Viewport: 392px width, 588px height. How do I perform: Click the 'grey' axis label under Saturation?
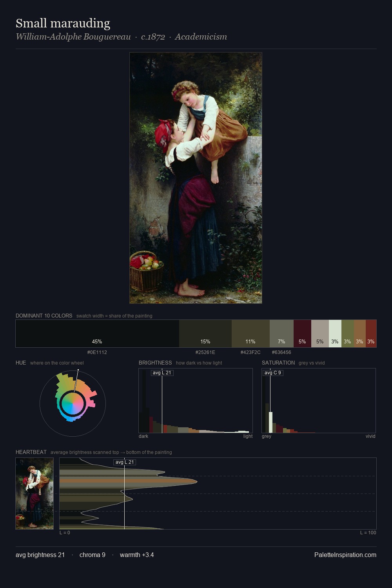pos(267,436)
